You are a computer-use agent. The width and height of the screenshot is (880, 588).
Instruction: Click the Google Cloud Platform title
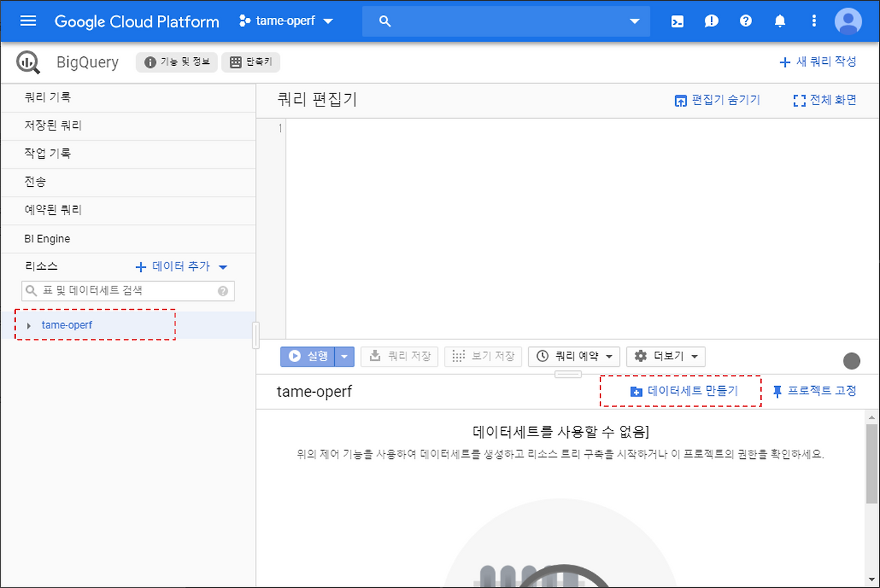137,21
